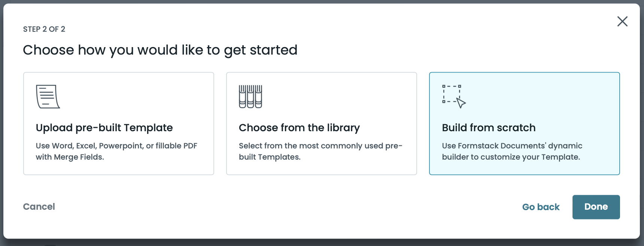Click the document icon for template upload

tap(48, 96)
